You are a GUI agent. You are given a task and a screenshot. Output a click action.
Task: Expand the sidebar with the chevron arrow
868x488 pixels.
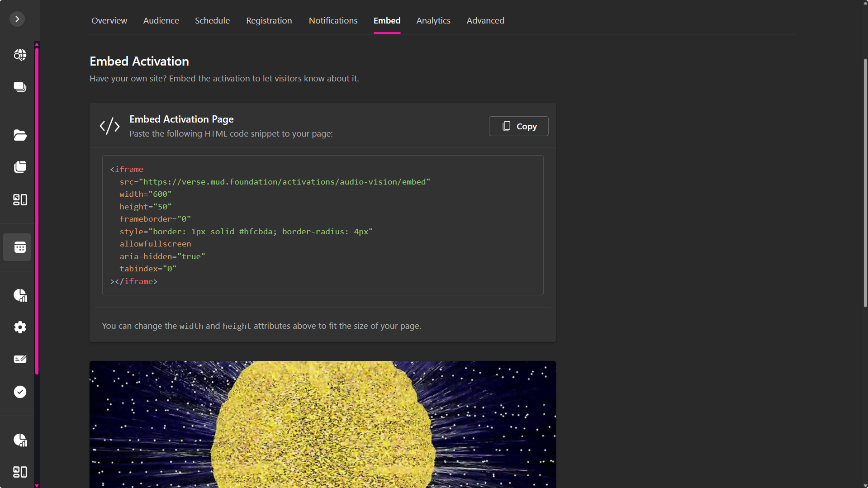[x=17, y=19]
